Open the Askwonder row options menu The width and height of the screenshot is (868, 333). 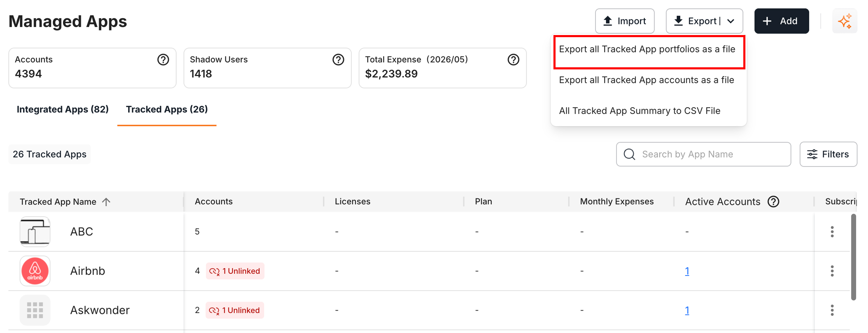pos(832,310)
